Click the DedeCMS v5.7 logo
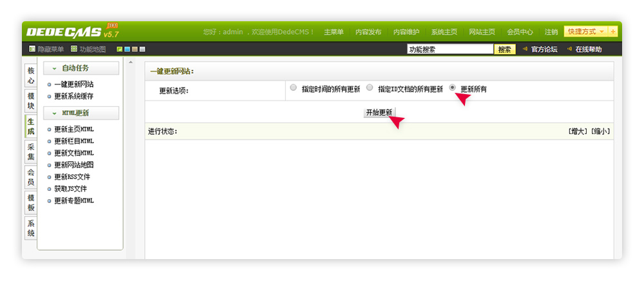This screenshot has height=281, width=644. coord(72,32)
